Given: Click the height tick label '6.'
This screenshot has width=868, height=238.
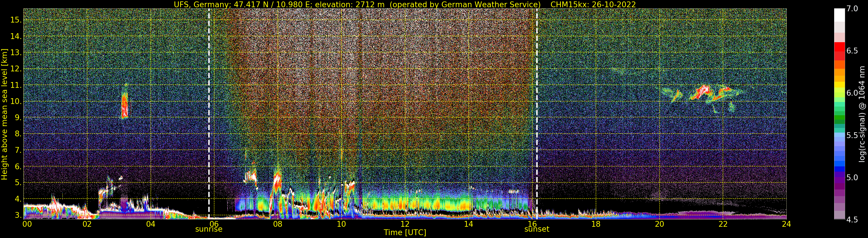Looking at the screenshot, I should tap(18, 166).
